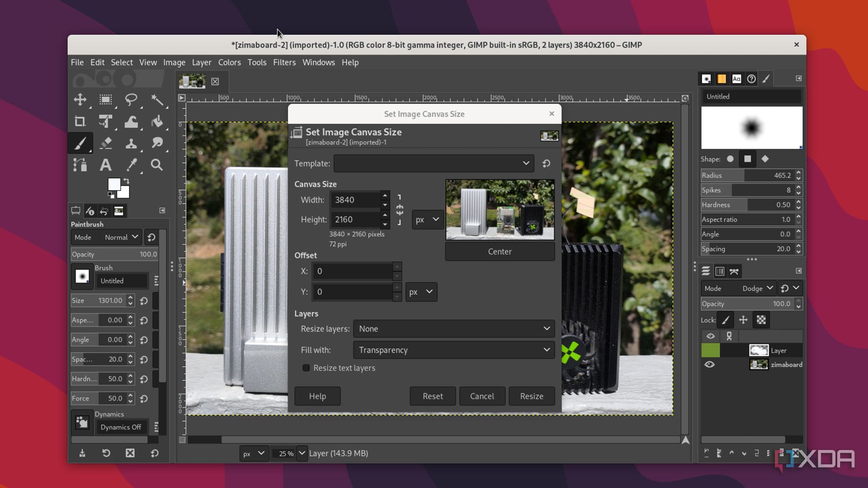Toggle the width-height chain link
The image size is (868, 488).
400,210
